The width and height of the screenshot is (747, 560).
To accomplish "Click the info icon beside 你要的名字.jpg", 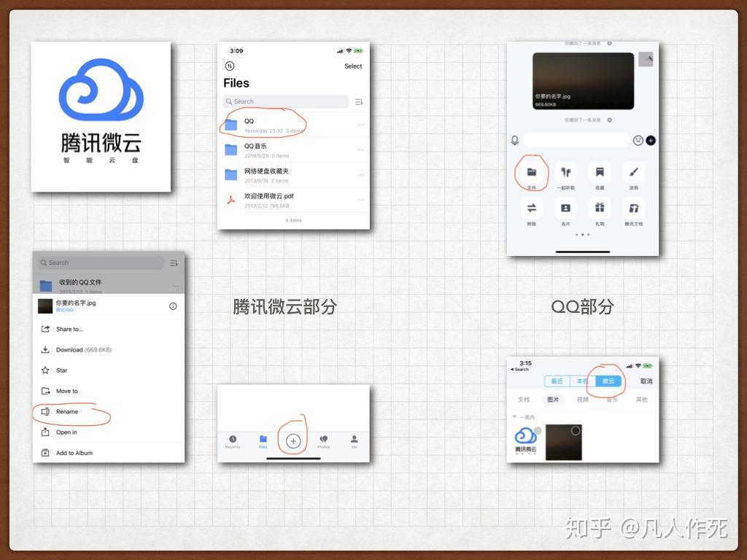I will (173, 306).
